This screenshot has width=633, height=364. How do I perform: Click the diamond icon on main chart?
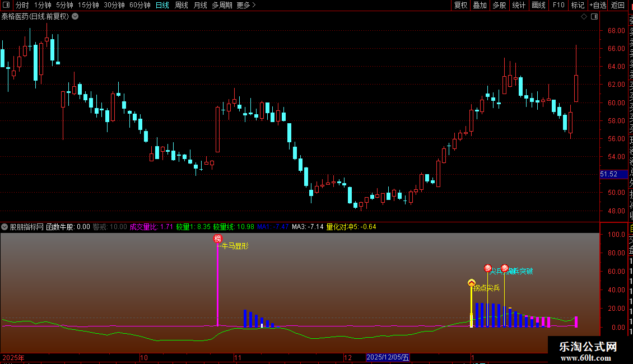[x=584, y=17]
